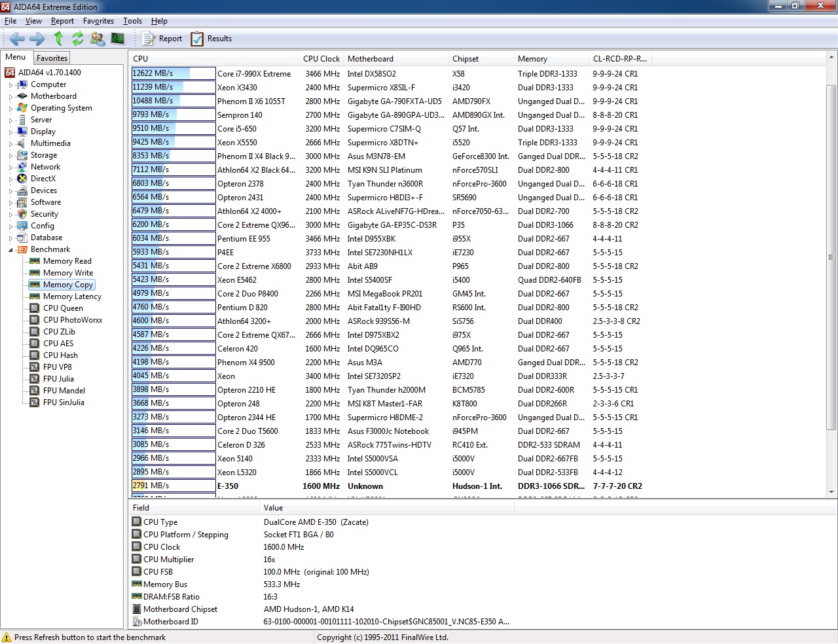Click the Server icon in the tree
Viewport: 838px width, 644px height.
22,120
